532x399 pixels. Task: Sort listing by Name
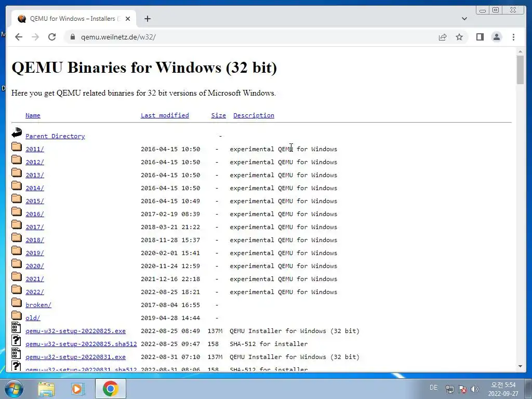tap(33, 115)
